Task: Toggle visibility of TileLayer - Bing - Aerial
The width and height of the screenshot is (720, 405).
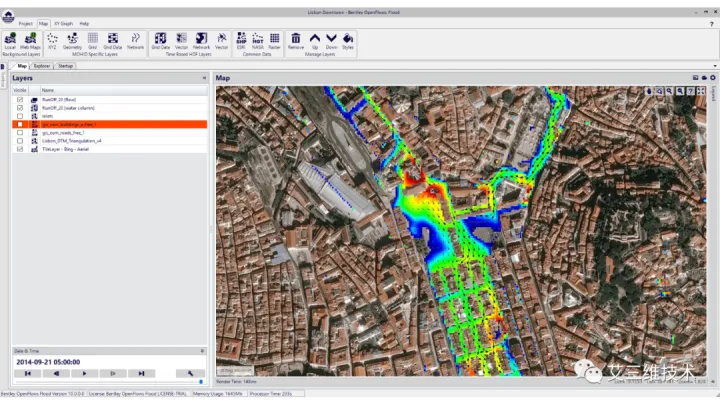Action: pos(20,148)
